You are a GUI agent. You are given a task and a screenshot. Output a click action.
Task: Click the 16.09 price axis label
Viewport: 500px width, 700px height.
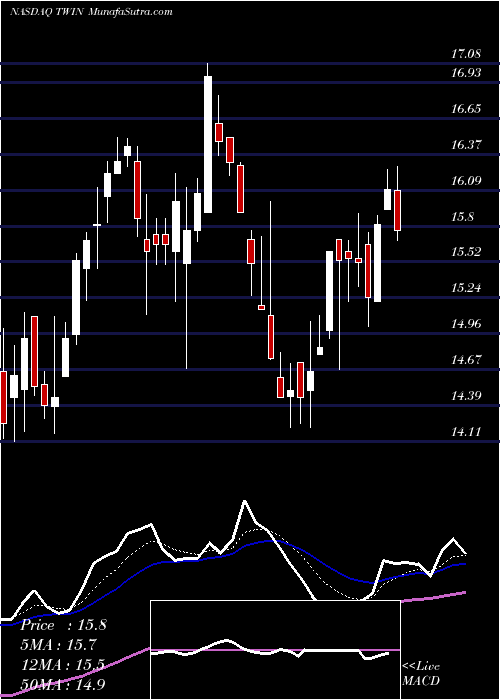pos(466,181)
